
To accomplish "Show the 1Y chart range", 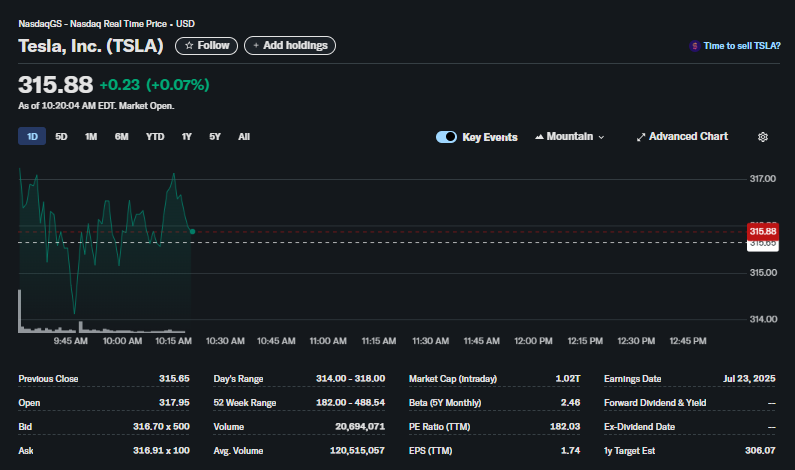I will click(x=187, y=136).
